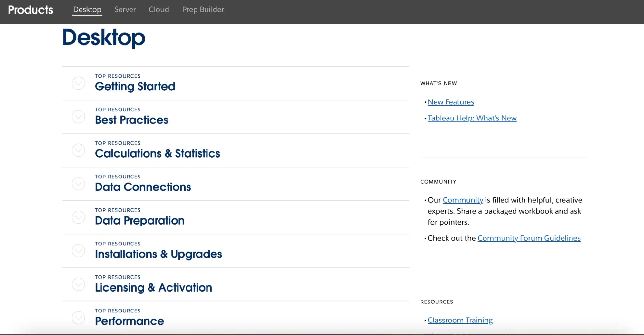The height and width of the screenshot is (335, 644).
Task: Expand the Best Practices chevron circle
Action: (78, 117)
